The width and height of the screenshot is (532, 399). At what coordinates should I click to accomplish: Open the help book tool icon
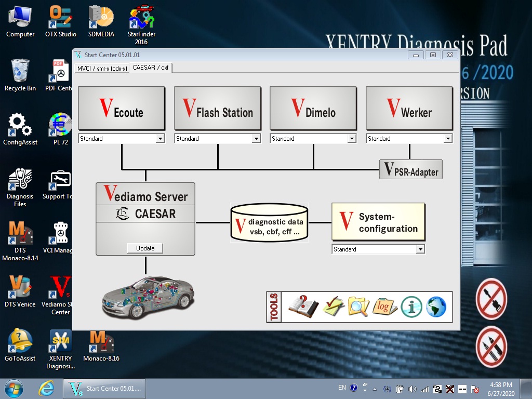pos(303,307)
